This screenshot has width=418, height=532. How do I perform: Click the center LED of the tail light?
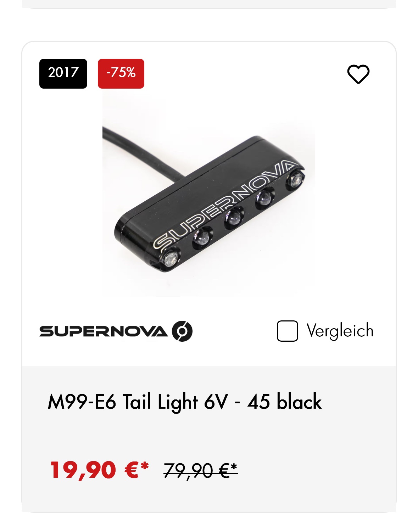click(x=234, y=218)
